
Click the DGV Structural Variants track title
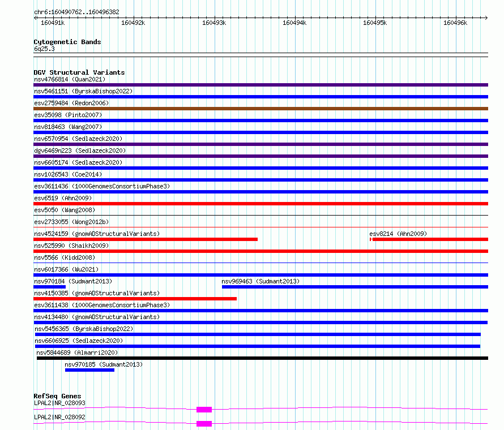click(79, 72)
